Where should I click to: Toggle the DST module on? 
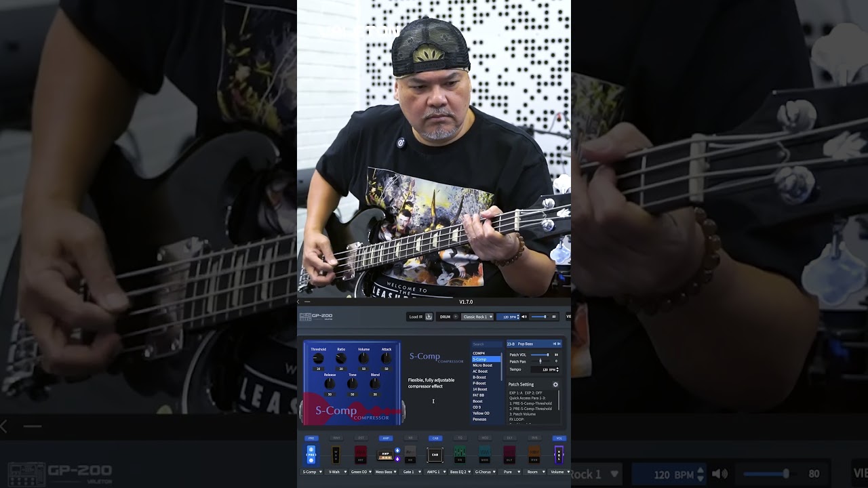(x=361, y=439)
